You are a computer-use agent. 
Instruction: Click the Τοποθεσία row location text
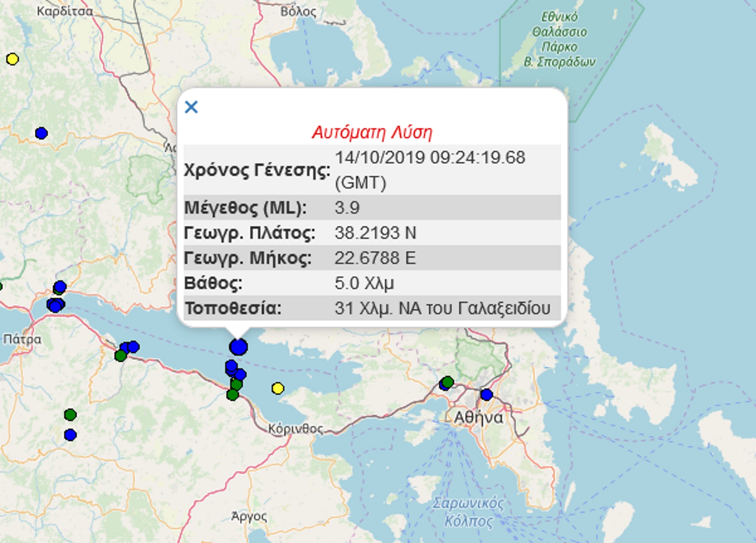pos(442,308)
